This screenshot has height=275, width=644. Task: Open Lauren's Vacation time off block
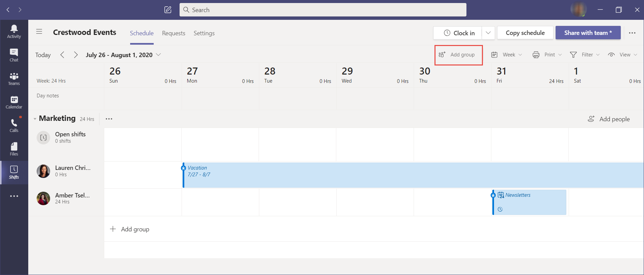point(413,175)
